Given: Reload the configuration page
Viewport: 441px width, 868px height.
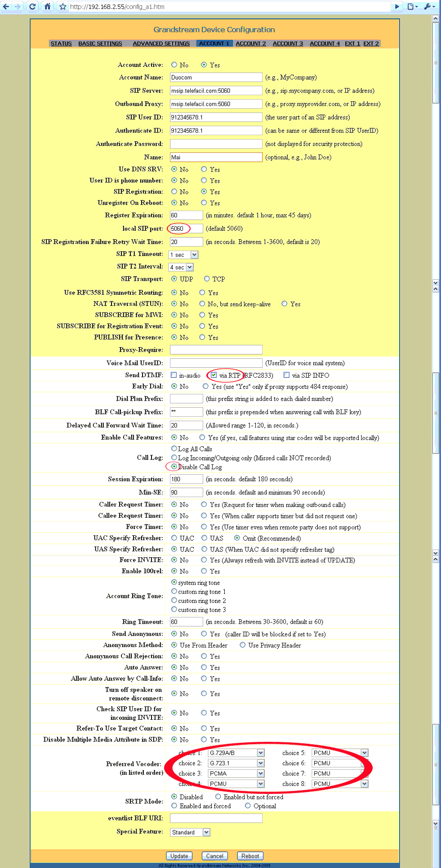Looking at the screenshot, I should point(32,6).
